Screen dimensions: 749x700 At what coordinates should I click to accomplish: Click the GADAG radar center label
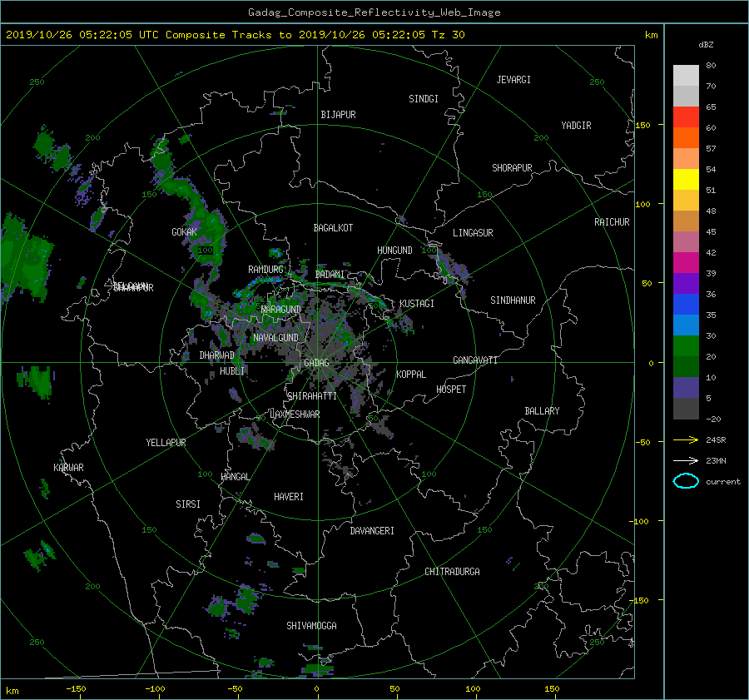[316, 363]
